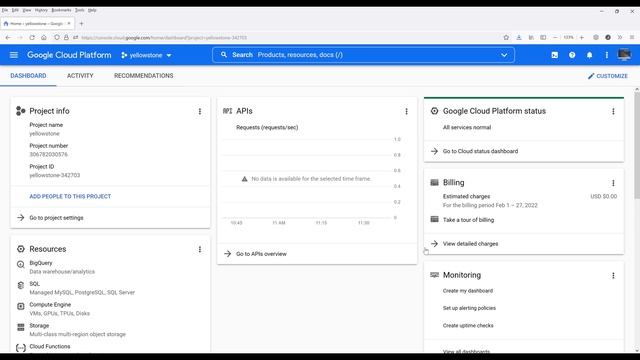
Task: Go to Cloud status dashboard
Action: (x=480, y=151)
